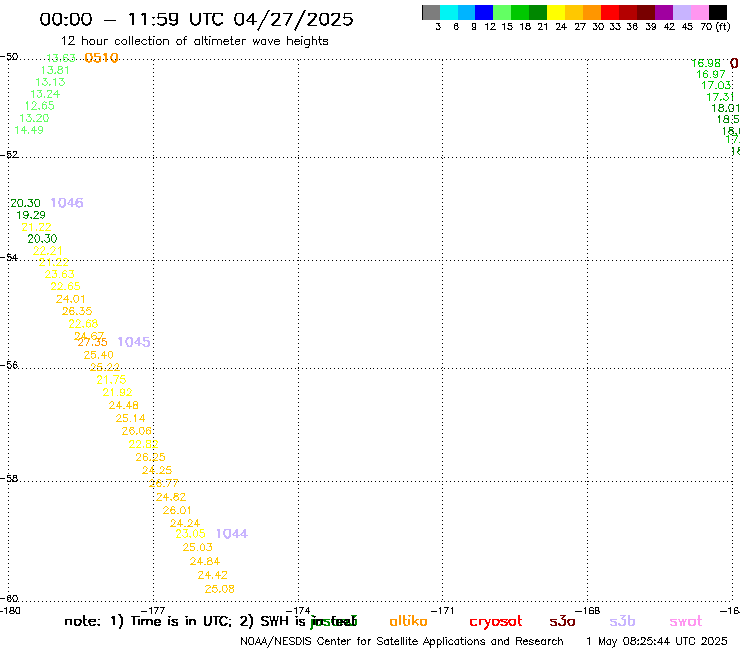Click the wave height value 12.65
The width and height of the screenshot is (740, 650).
39,106
